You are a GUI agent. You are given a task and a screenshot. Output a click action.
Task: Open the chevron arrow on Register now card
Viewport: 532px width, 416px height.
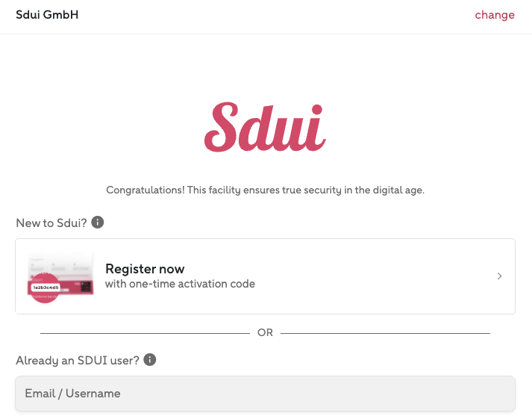coord(499,276)
